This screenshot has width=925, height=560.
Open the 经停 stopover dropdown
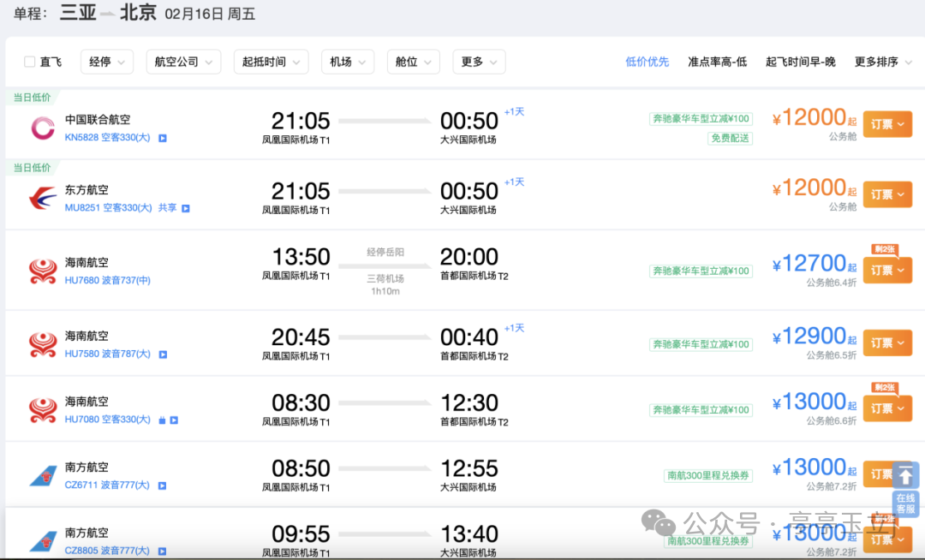tap(107, 62)
